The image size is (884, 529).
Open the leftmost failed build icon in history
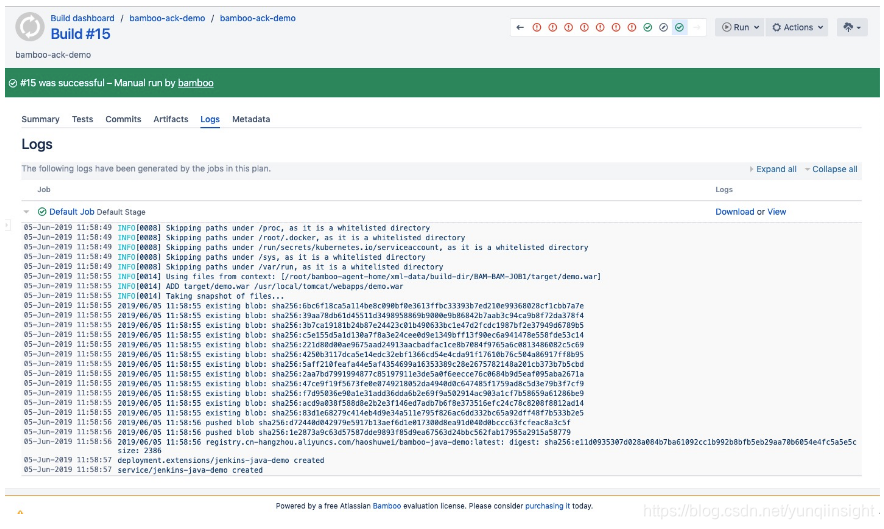[537, 27]
